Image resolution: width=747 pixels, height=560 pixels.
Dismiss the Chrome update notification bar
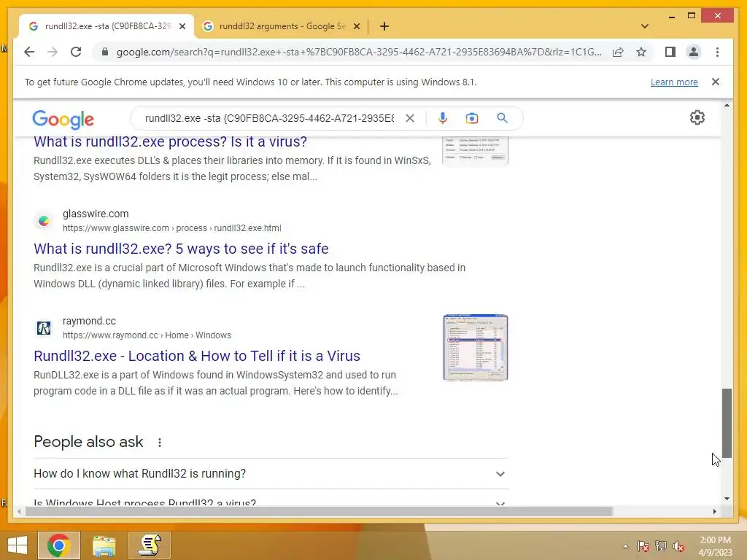point(715,82)
